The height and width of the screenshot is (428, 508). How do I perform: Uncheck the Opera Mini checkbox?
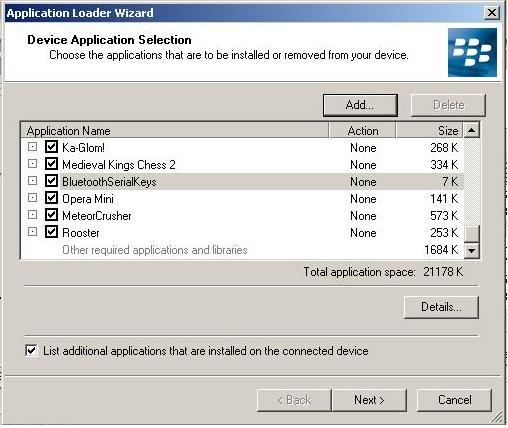[x=51, y=198]
